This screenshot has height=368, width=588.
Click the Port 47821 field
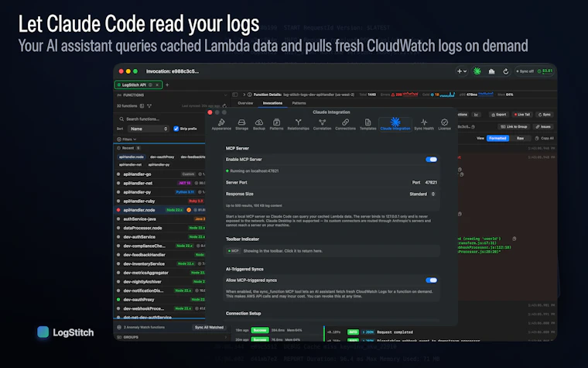tap(431, 183)
